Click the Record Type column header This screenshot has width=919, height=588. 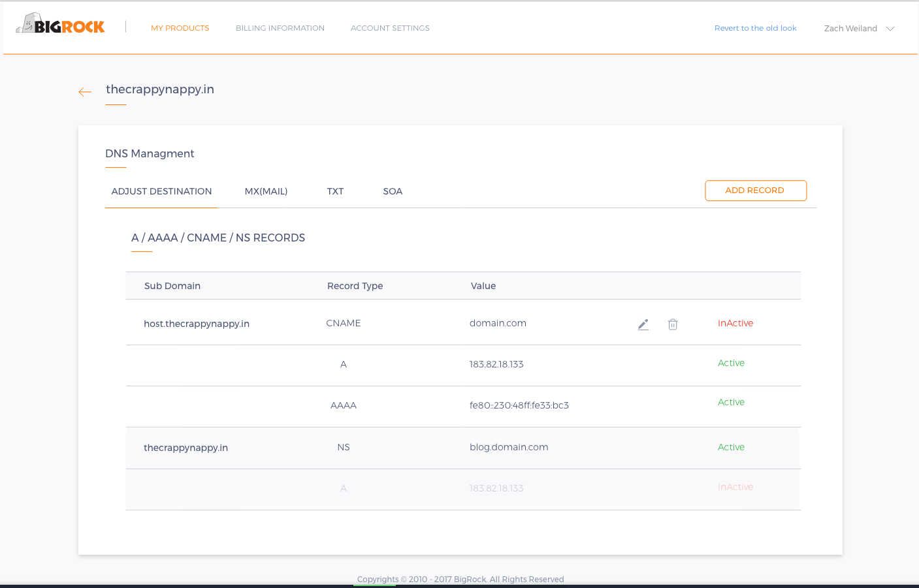point(355,286)
